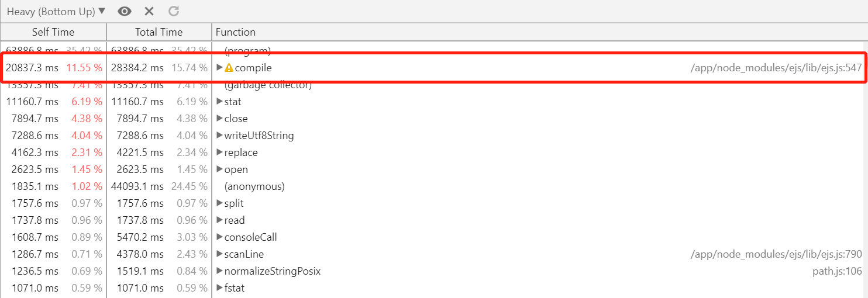Expand the scanLine function row

219,254
